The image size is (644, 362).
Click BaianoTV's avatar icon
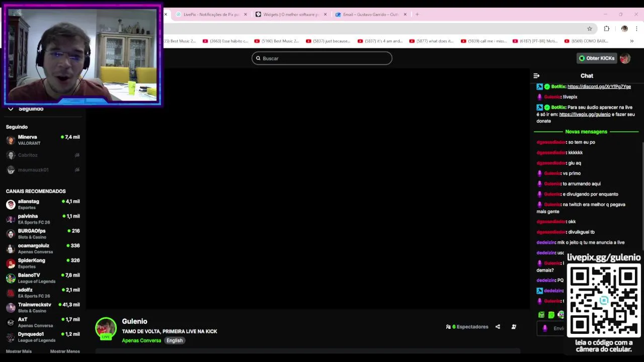pyautogui.click(x=11, y=278)
